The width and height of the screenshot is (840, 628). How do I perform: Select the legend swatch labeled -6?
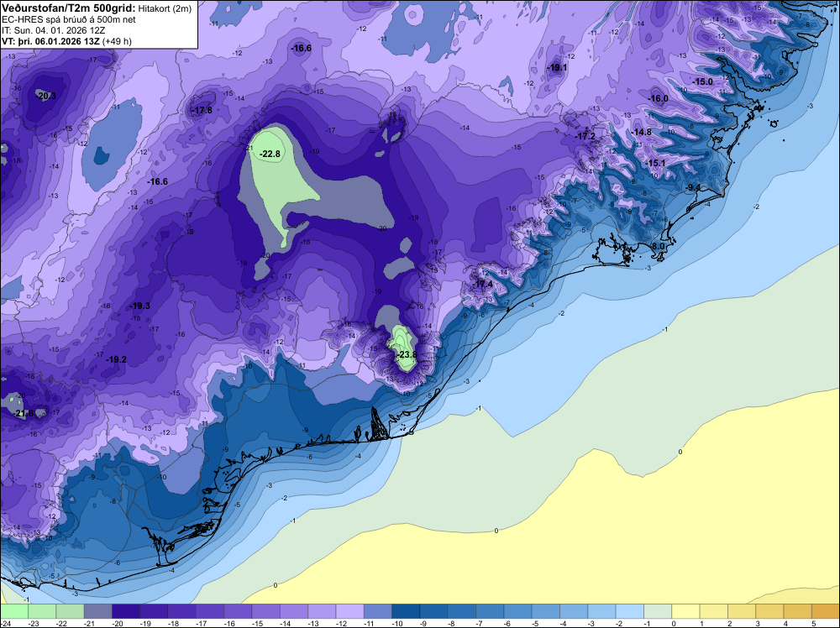[x=517, y=611]
